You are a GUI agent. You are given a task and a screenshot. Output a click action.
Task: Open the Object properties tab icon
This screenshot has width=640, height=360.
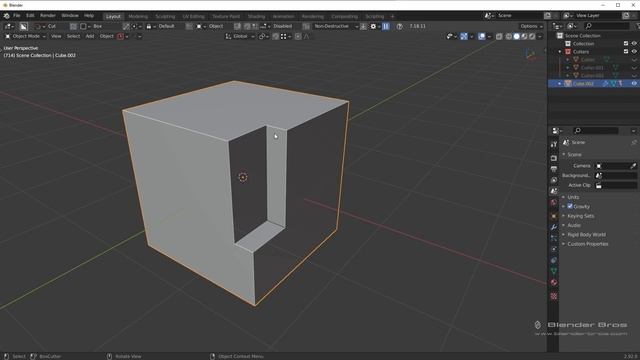pyautogui.click(x=554, y=216)
